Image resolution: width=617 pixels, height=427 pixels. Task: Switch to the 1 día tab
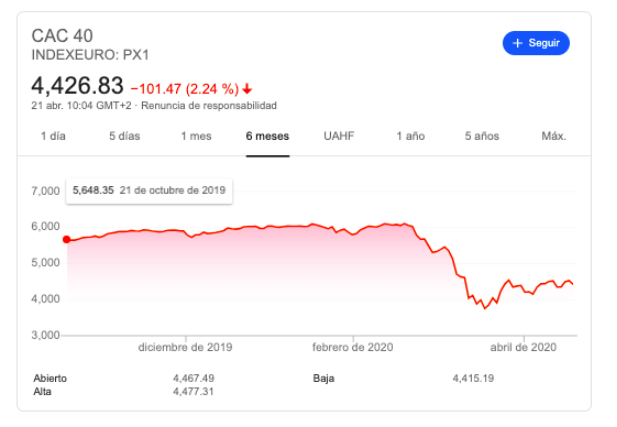tap(53, 136)
